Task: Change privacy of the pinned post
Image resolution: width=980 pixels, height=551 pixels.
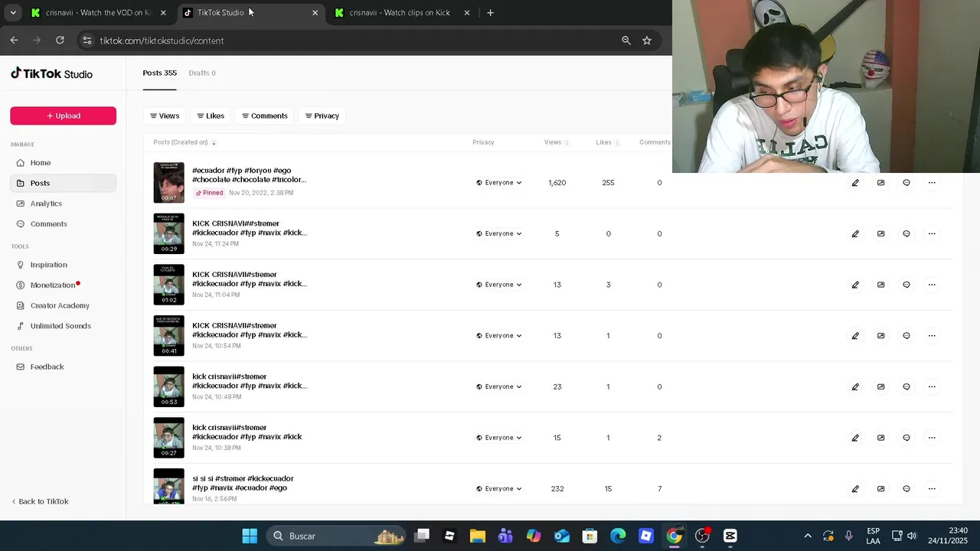Action: 499,183
